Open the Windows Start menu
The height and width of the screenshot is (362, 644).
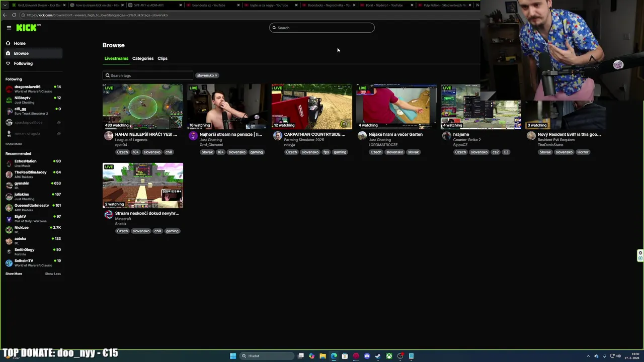point(233,356)
